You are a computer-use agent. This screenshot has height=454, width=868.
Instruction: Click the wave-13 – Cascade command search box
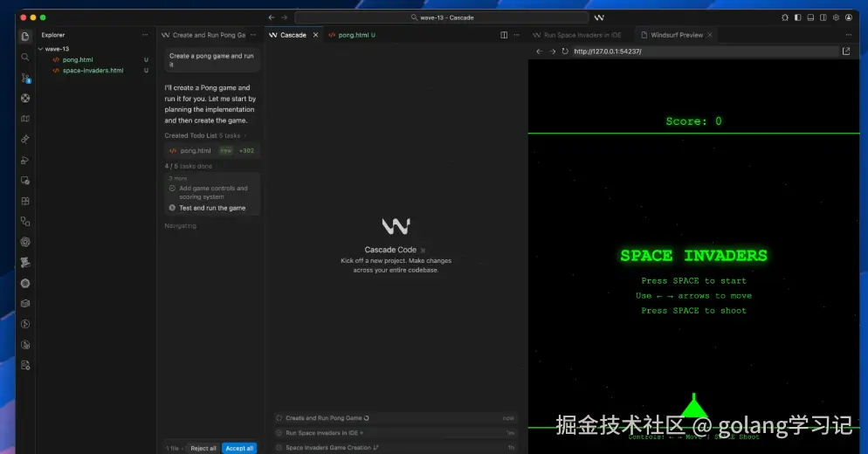(441, 17)
